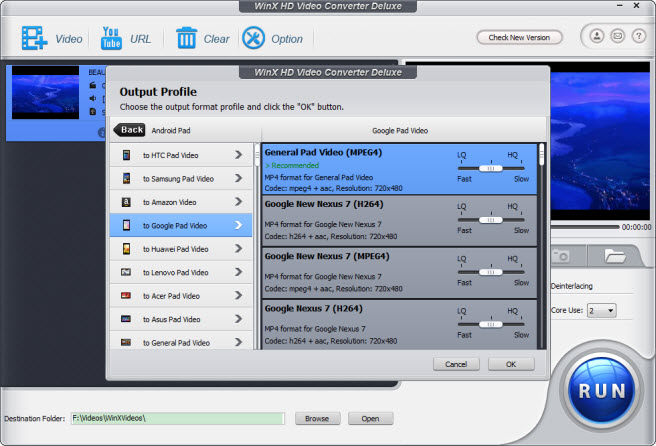Expand to Google Pad Video arrow
656x446 pixels.
(x=238, y=225)
